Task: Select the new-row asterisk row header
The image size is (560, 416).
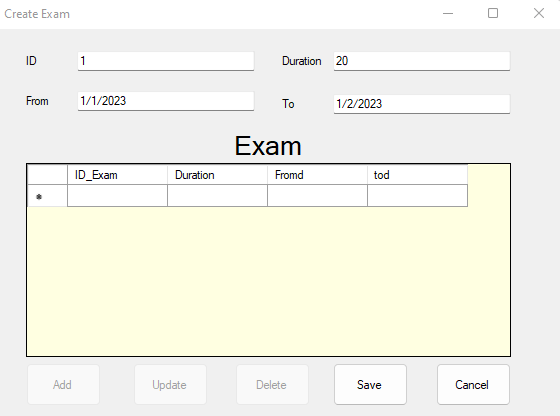Action: (48, 196)
